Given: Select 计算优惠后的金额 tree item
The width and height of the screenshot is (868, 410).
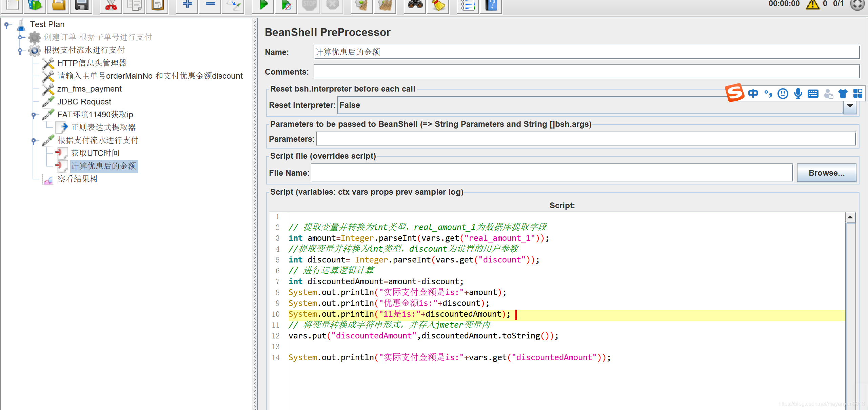Looking at the screenshot, I should click(x=103, y=166).
